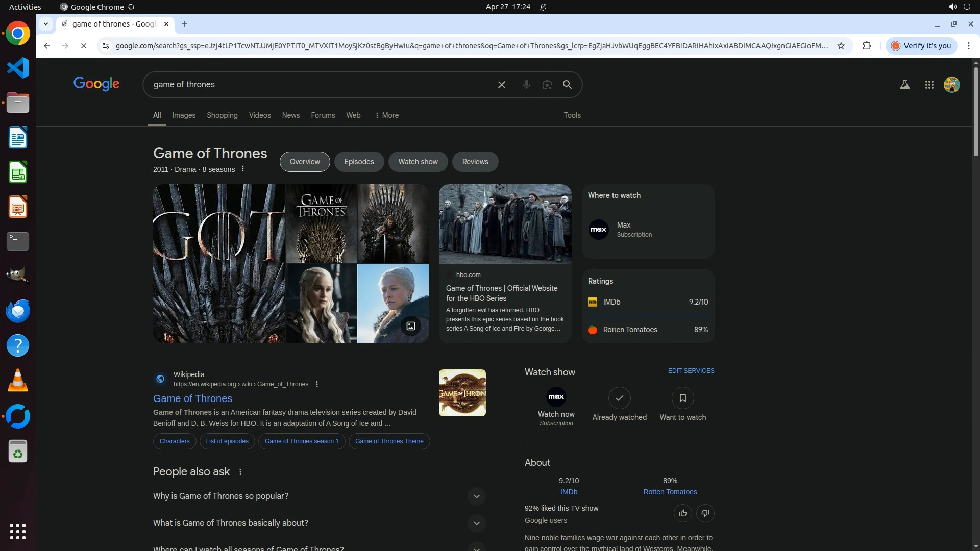This screenshot has height=551, width=980.
Task: Open Chrome extensions puzzle icon
Action: click(867, 46)
